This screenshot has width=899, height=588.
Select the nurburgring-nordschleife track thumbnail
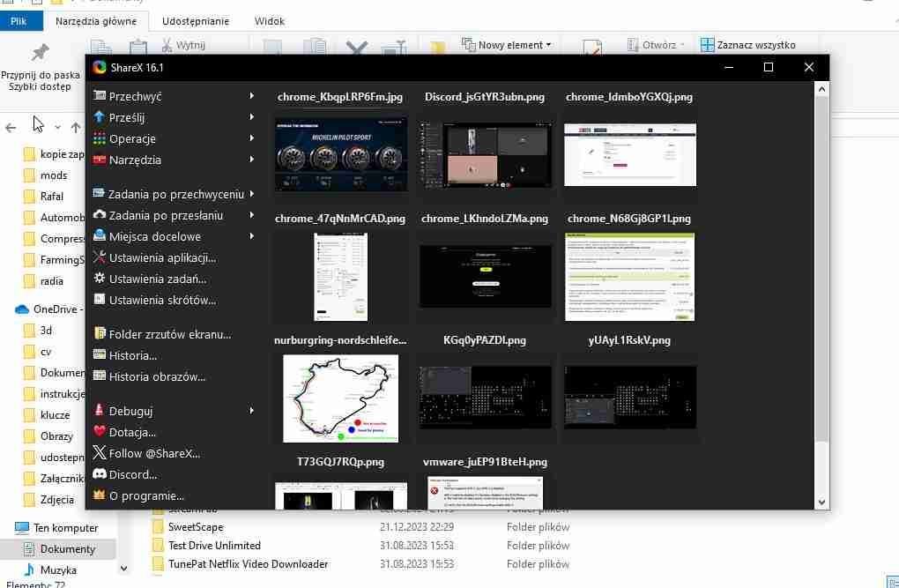click(x=340, y=398)
